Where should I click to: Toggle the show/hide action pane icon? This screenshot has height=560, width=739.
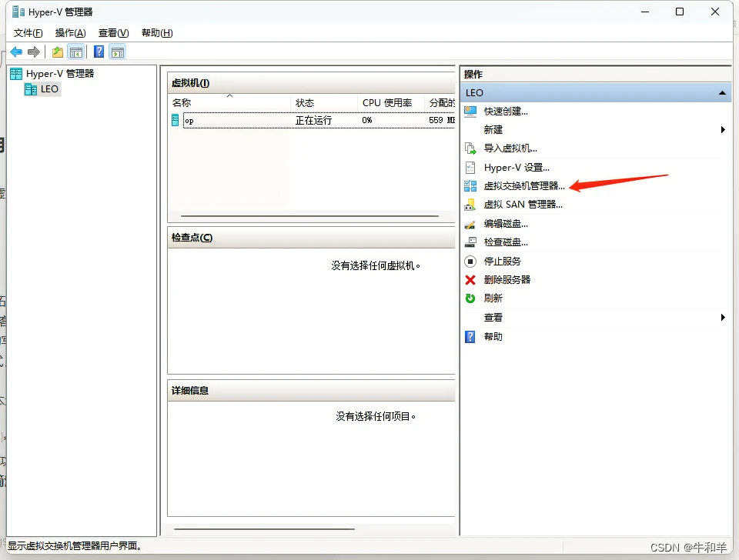[117, 52]
